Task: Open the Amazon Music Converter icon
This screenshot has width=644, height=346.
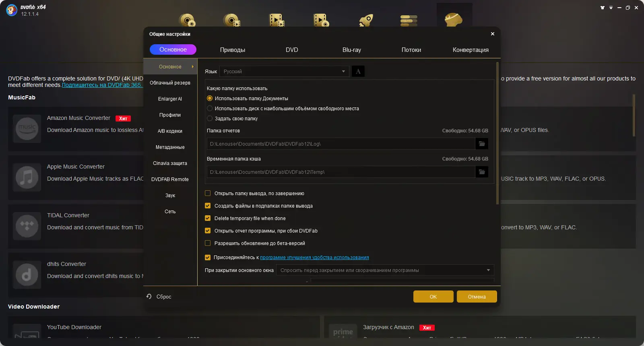Action: pos(27,129)
